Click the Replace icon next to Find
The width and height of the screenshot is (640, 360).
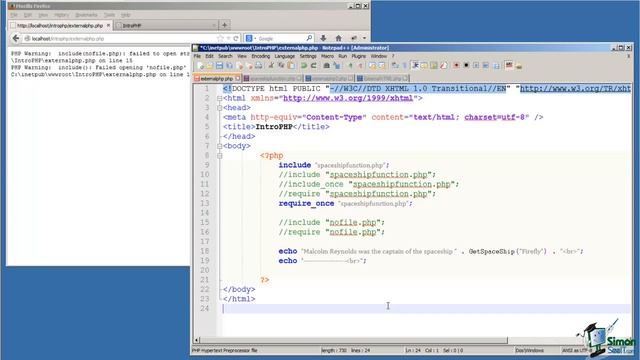click(x=337, y=66)
